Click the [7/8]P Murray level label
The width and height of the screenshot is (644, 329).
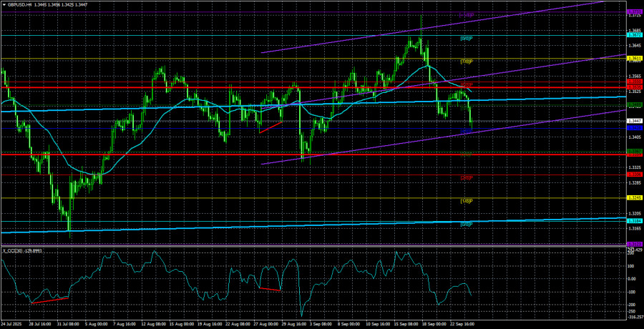click(466, 62)
